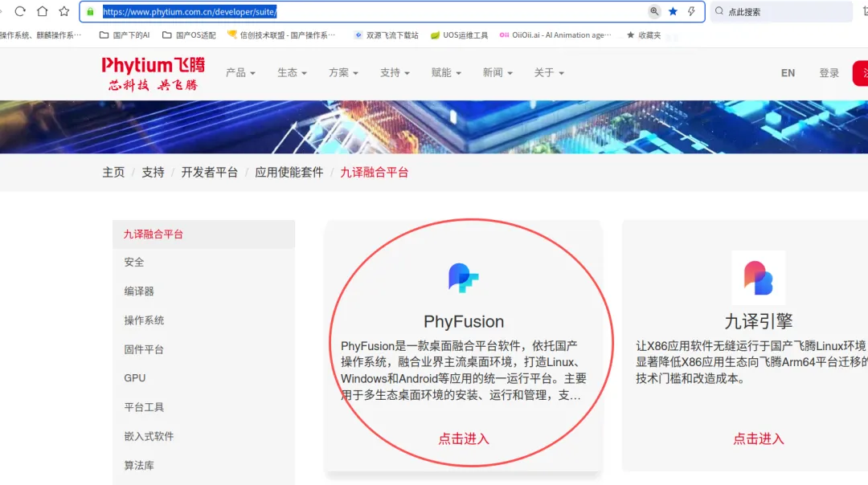
Task: Open the 国产OS适配 bookmark folder
Action: point(189,35)
